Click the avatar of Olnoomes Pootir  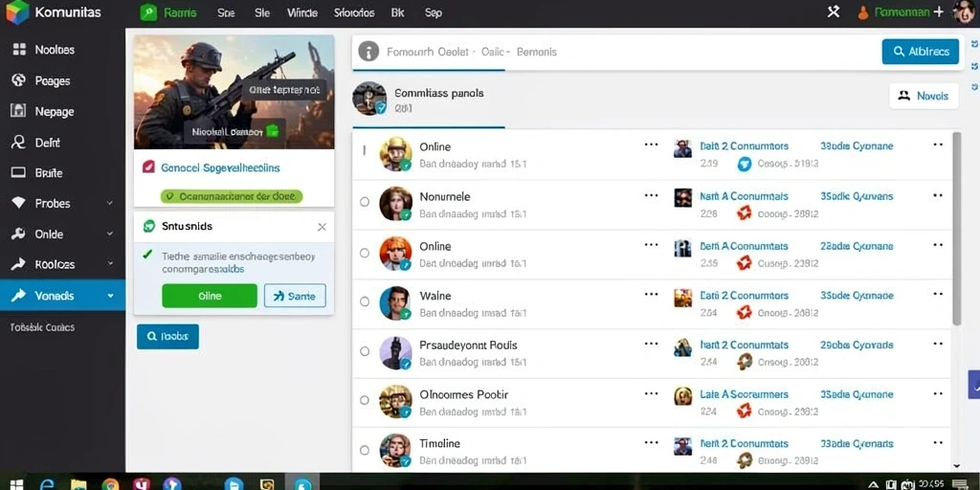[395, 401]
